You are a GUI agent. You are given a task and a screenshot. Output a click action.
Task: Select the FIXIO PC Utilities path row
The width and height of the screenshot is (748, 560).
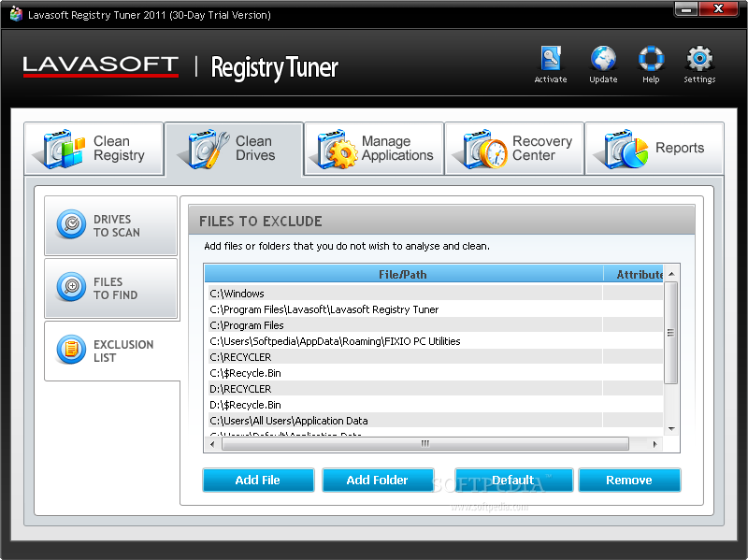pos(434,341)
